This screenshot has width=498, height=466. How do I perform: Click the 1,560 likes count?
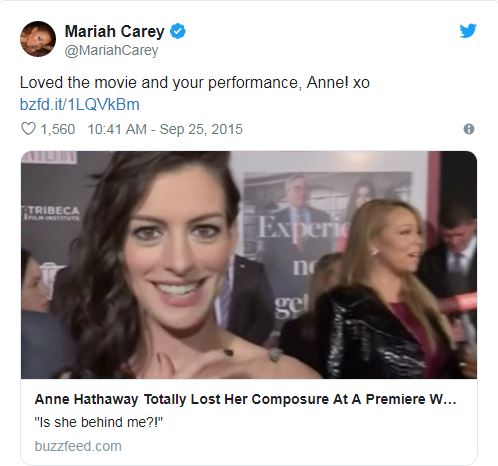coord(58,129)
